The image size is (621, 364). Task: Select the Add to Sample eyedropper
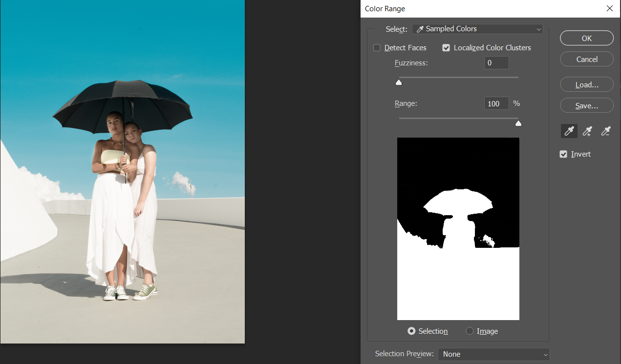pyautogui.click(x=587, y=131)
